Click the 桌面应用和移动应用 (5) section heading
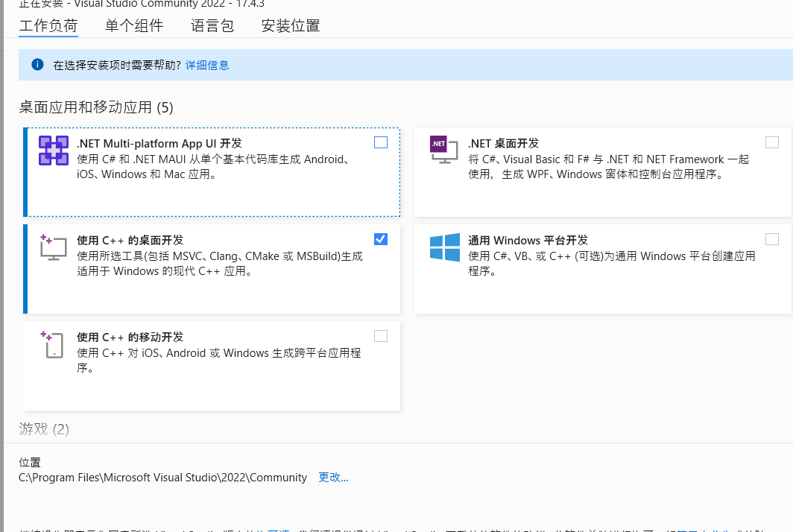The height and width of the screenshot is (532, 793). tap(96, 107)
